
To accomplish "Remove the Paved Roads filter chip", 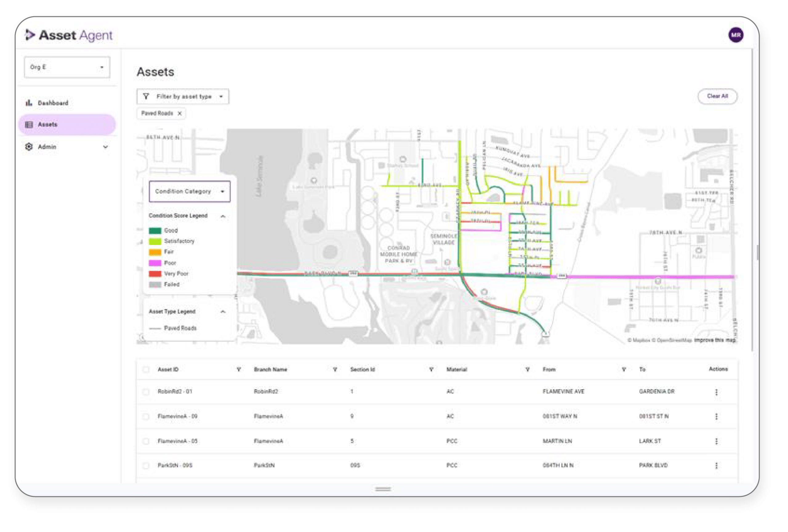I will tap(180, 114).
